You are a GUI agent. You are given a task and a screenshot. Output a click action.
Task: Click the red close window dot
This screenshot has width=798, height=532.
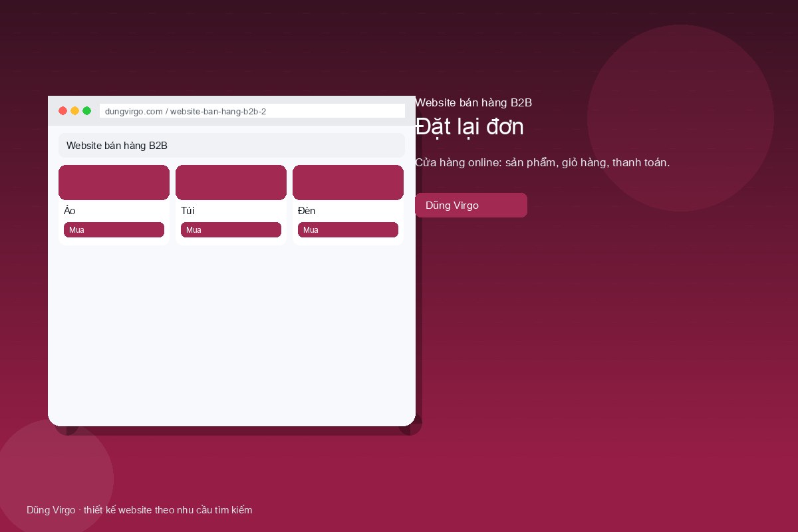point(63,111)
